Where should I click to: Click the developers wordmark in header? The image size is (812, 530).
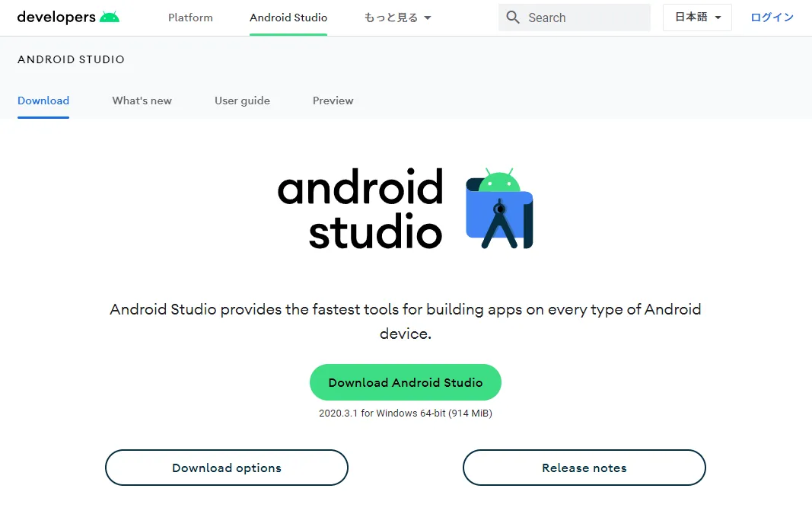point(56,17)
